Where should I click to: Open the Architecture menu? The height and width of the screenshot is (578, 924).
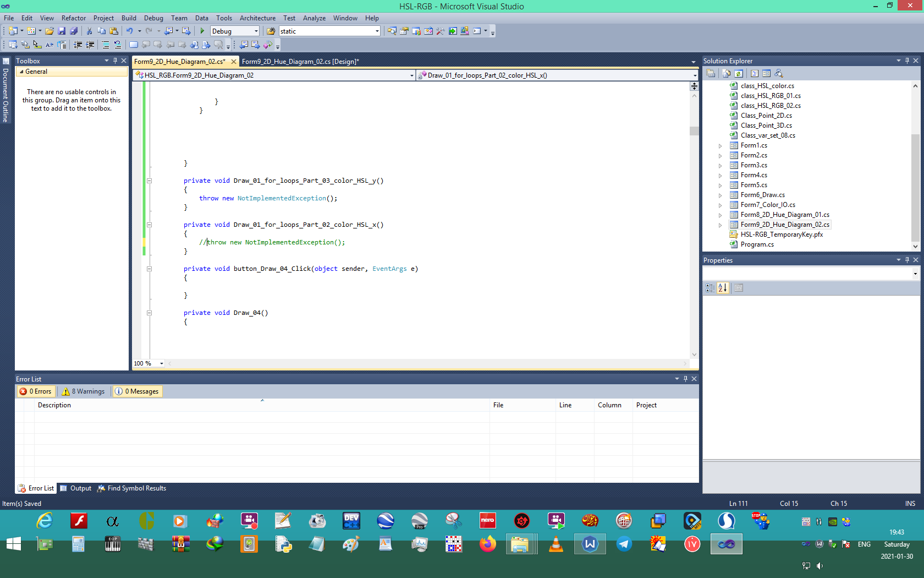click(257, 18)
